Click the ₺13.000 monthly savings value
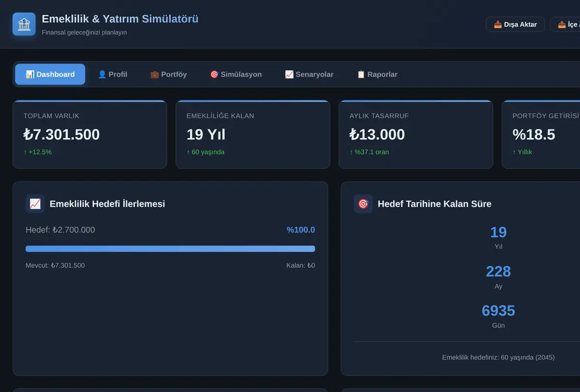The width and height of the screenshot is (580, 392). click(x=377, y=134)
